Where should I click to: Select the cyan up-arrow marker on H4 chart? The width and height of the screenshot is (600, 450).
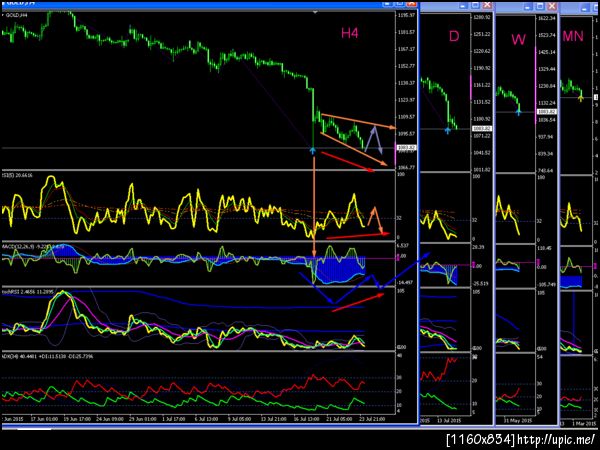[313, 151]
